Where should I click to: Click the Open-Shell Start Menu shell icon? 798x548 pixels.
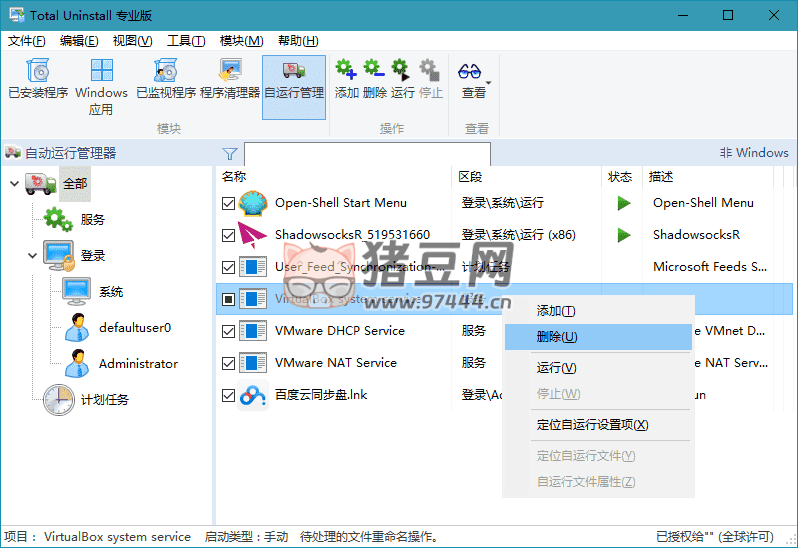[253, 203]
